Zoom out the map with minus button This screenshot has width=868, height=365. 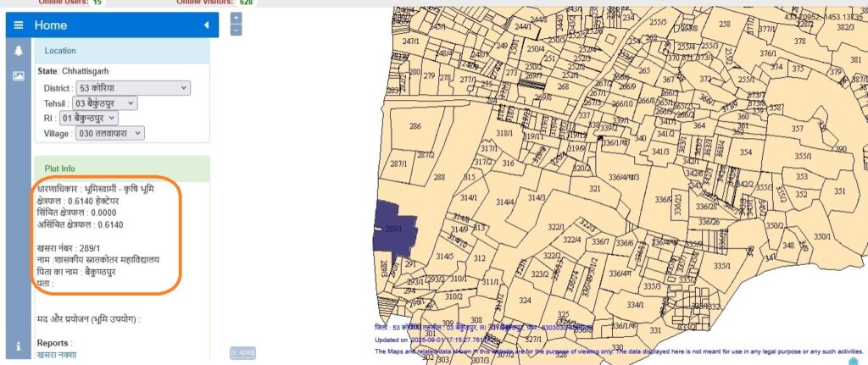(236, 30)
